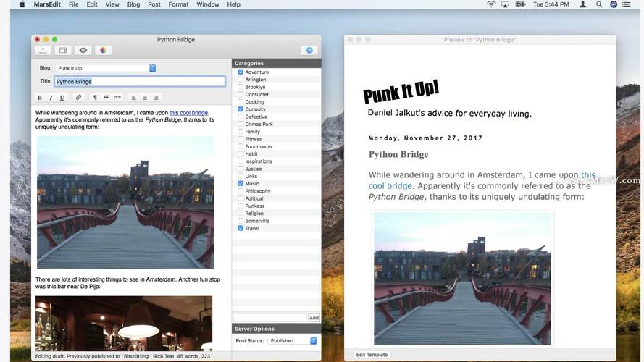Click the blue help icon in toolbar
The height and width of the screenshot is (362, 644).
point(309,50)
